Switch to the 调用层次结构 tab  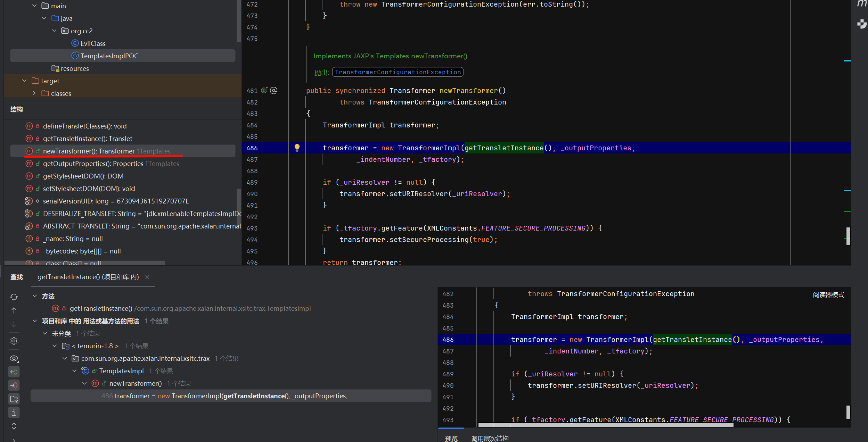click(490, 438)
